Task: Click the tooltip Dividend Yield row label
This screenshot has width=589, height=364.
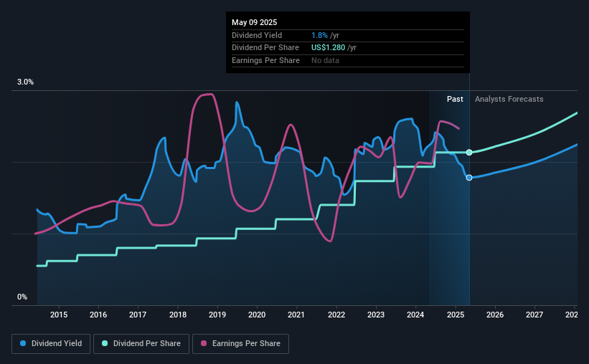Action: [x=257, y=35]
